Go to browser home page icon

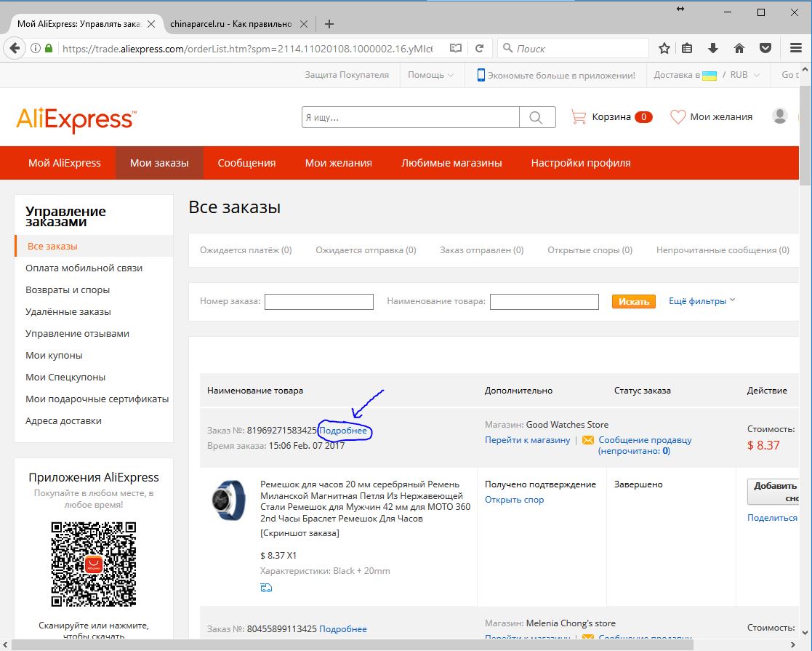click(x=739, y=48)
